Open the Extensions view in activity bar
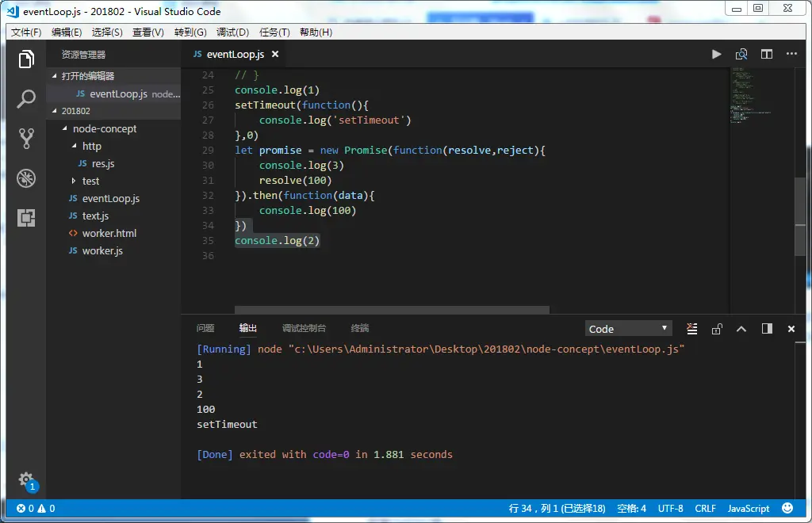This screenshot has width=812, height=523. coord(26,218)
